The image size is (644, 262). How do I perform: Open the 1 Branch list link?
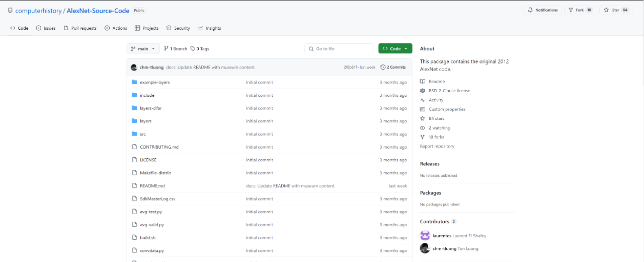176,49
